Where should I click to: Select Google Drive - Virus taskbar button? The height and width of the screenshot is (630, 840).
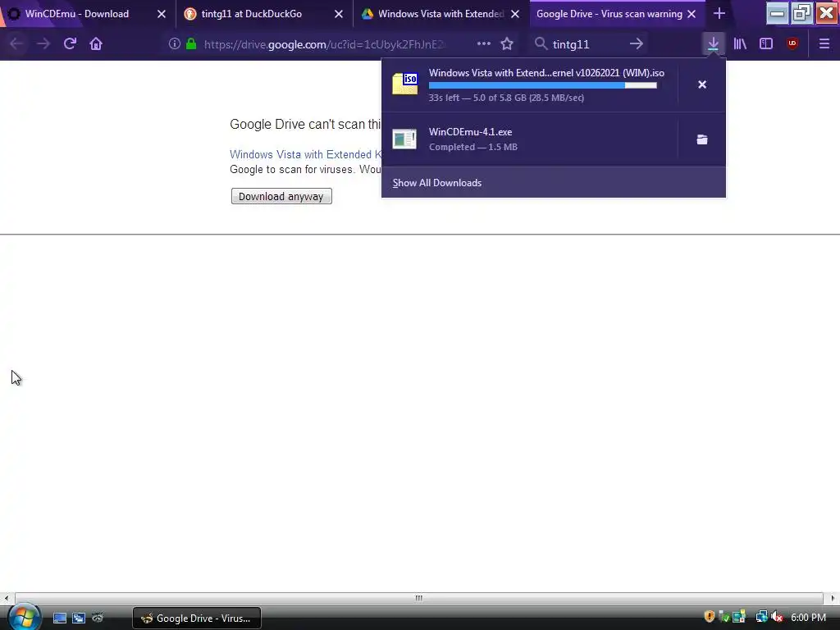click(x=197, y=618)
